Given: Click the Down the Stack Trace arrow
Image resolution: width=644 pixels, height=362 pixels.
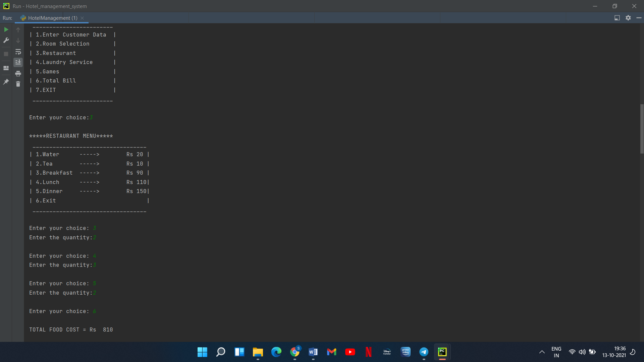Looking at the screenshot, I should 18,41.
